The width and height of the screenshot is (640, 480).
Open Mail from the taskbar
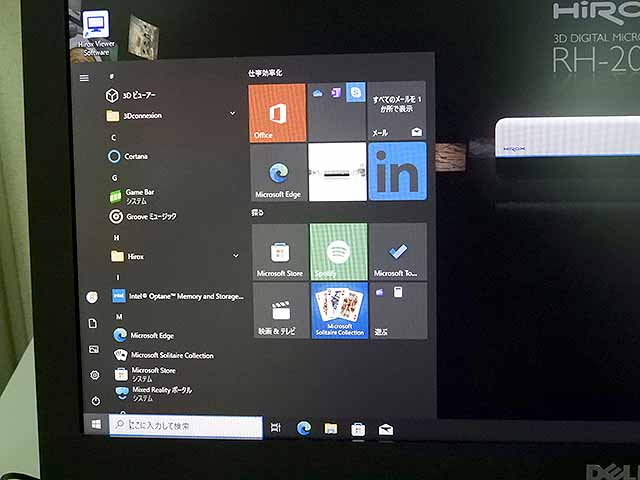(x=386, y=429)
